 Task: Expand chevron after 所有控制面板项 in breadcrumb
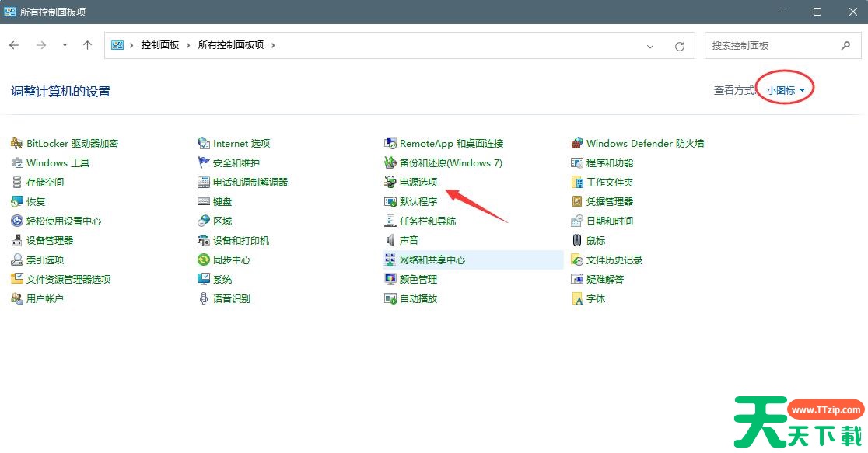273,45
